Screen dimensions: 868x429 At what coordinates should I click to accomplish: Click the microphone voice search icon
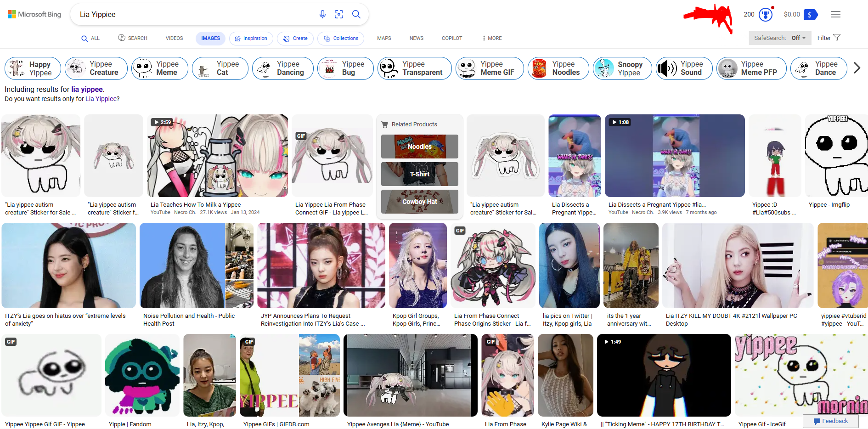click(x=322, y=14)
